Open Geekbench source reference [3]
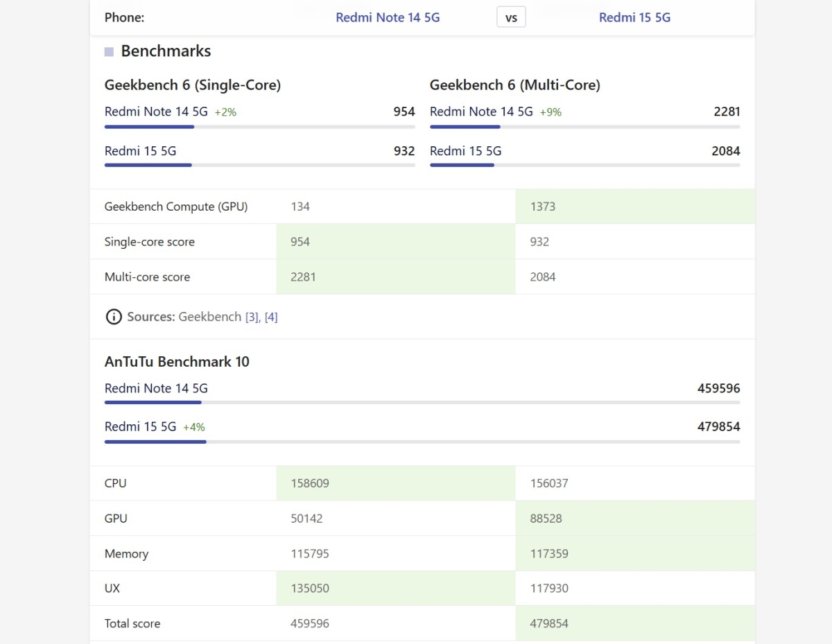The image size is (832, 644). [252, 317]
